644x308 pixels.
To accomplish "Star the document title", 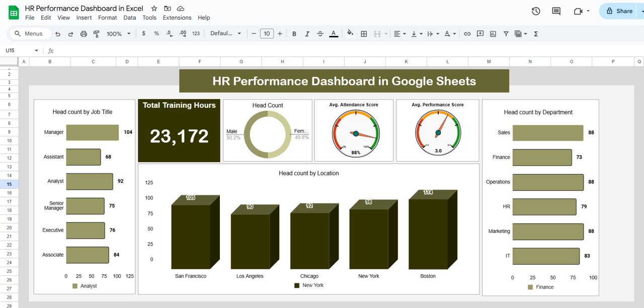I will (154, 9).
